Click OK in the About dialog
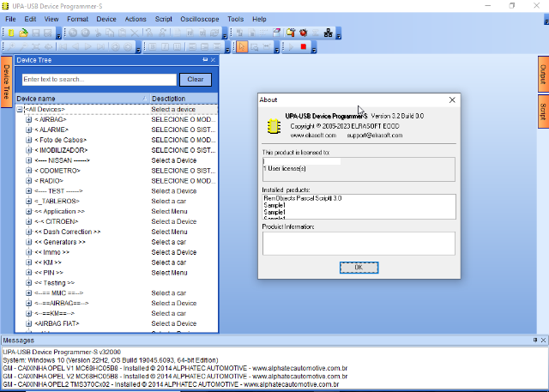Image resolution: width=549 pixels, height=392 pixels. [x=359, y=268]
